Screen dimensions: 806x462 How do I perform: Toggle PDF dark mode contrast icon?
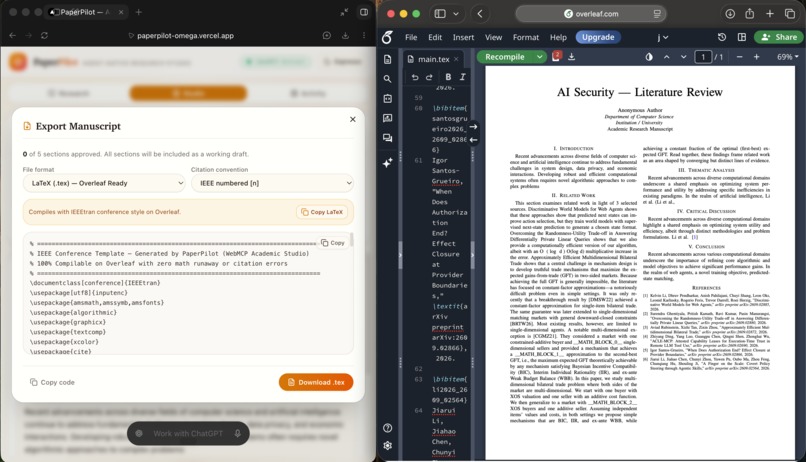click(x=649, y=57)
